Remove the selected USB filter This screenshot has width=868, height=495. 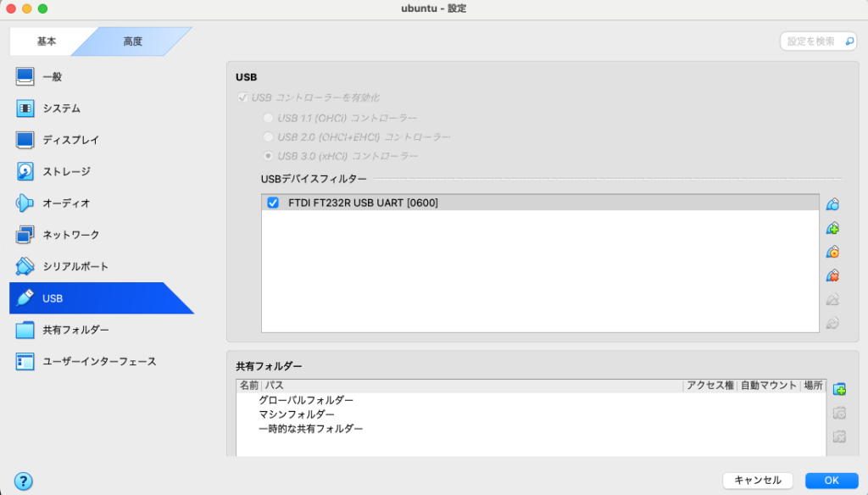coord(832,275)
